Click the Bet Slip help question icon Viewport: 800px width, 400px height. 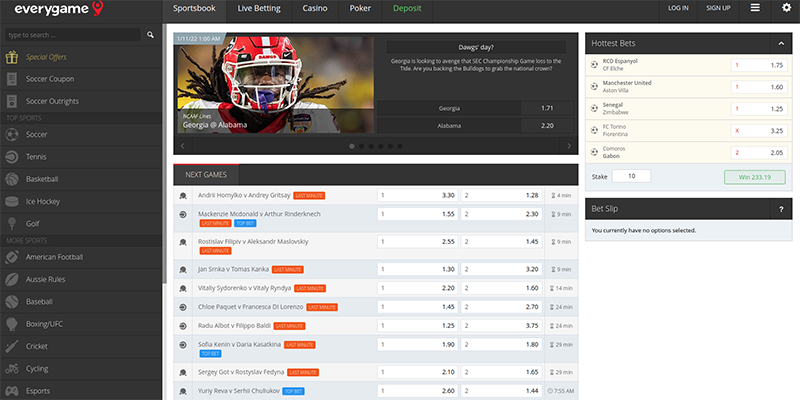point(781,209)
